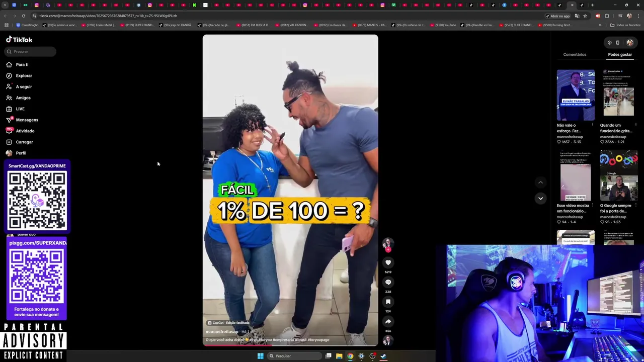
Task: Click the Chrome taskbar icon
Action: pos(350,356)
